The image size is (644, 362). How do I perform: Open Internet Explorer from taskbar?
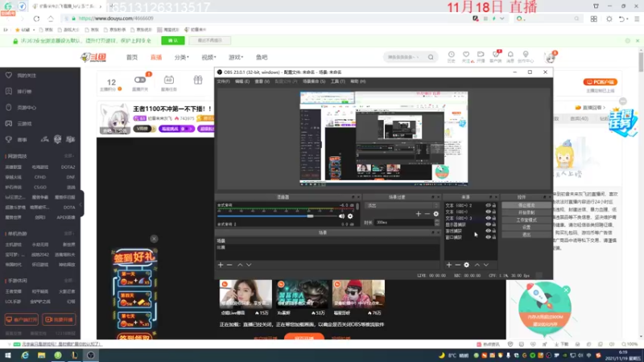[25, 356]
